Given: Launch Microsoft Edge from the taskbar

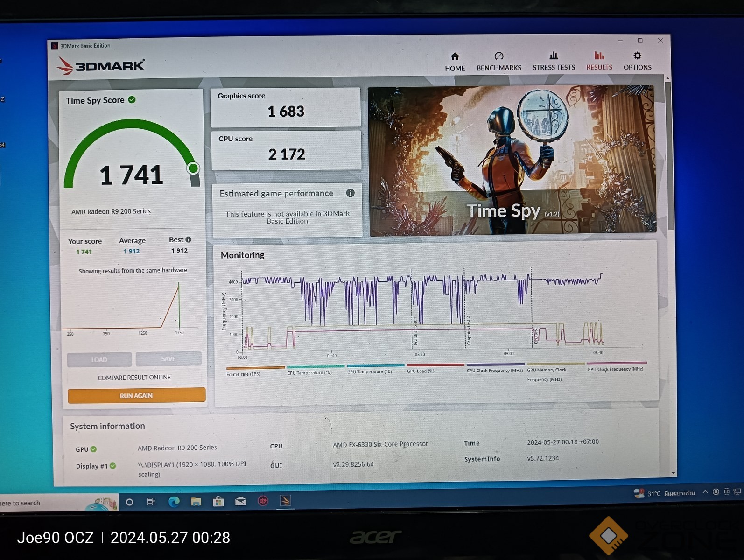Looking at the screenshot, I should (174, 502).
